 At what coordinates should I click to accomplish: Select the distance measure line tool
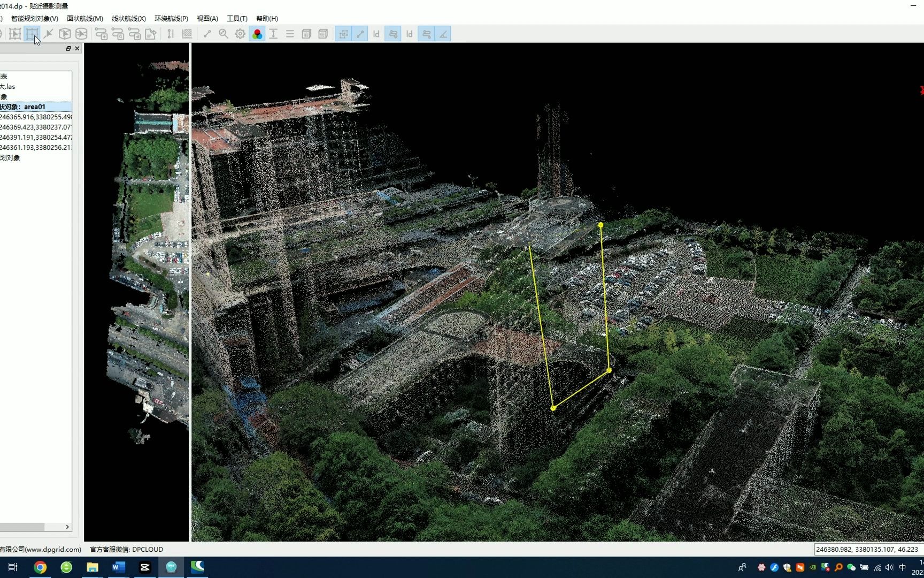[207, 34]
